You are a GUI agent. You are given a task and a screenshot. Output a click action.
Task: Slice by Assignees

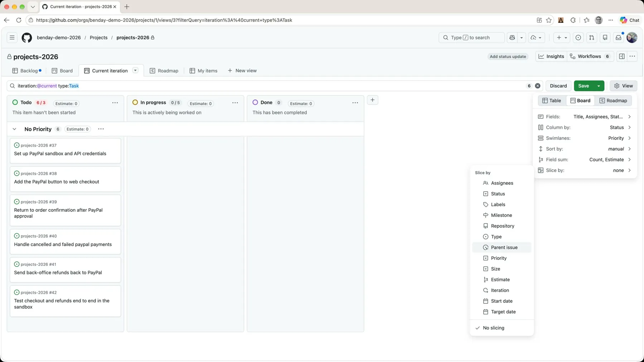(x=502, y=183)
